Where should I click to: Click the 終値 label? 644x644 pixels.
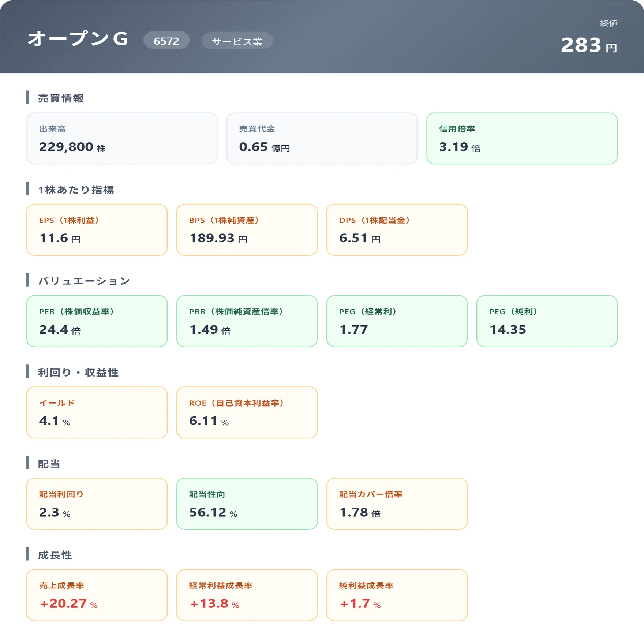tap(609, 23)
